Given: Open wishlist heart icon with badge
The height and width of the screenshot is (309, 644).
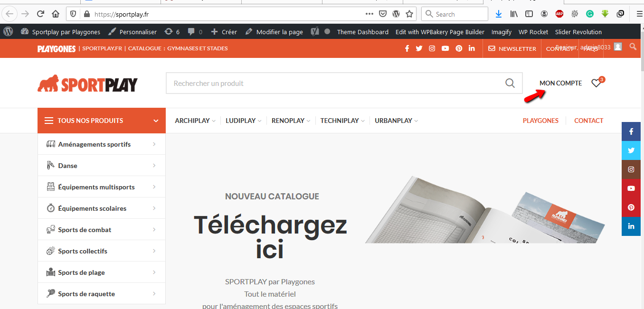Looking at the screenshot, I should click(597, 83).
